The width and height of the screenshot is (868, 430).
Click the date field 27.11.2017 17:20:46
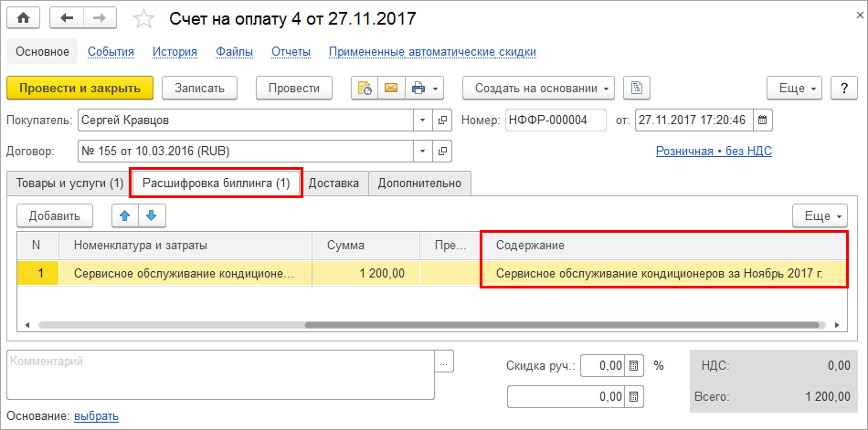click(x=693, y=120)
